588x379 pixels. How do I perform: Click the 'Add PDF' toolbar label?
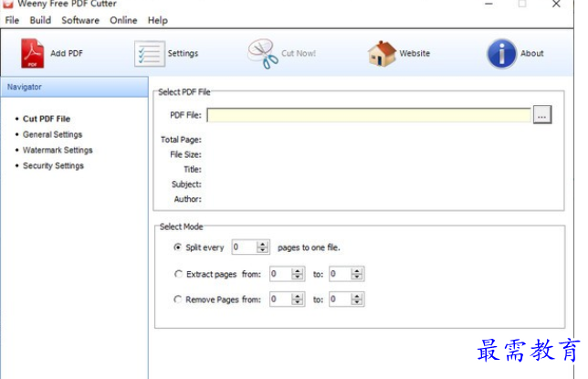pyautogui.click(x=67, y=53)
